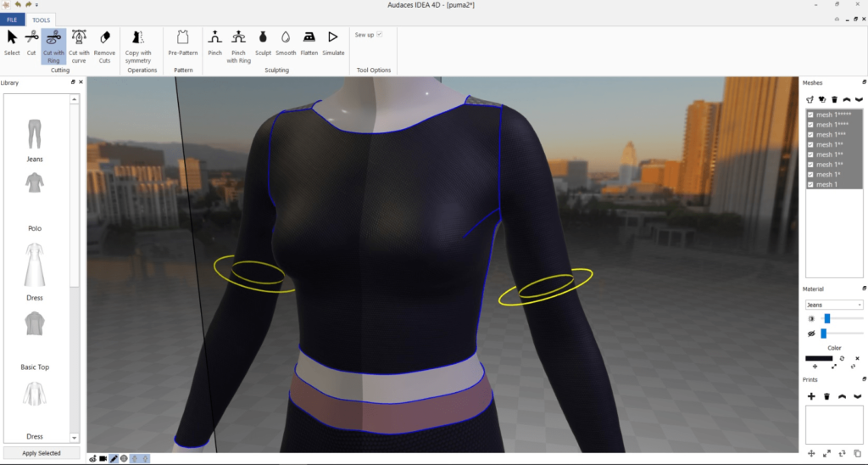868x465 pixels.
Task: Delete print with Prints trash icon
Action: [x=826, y=396]
